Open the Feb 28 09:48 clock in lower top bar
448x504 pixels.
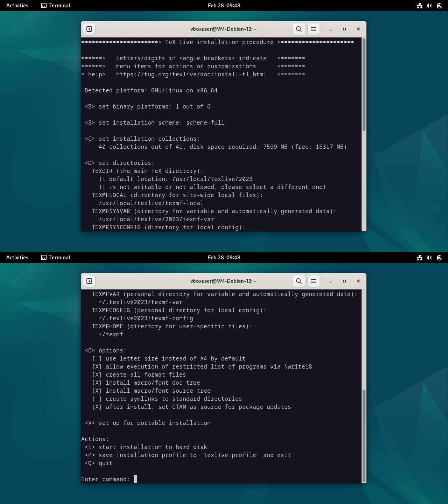224,258
